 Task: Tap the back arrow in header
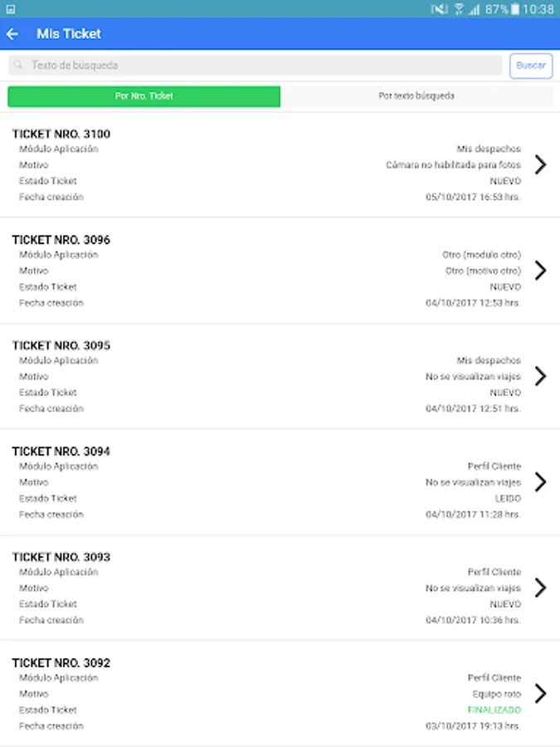point(12,34)
